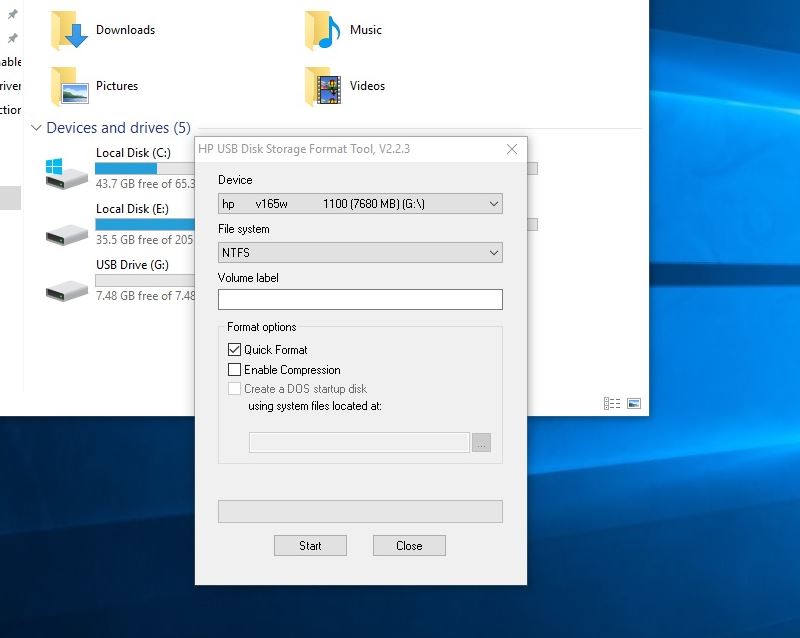The image size is (800, 638).
Task: Click the Music folder label
Action: coord(366,30)
